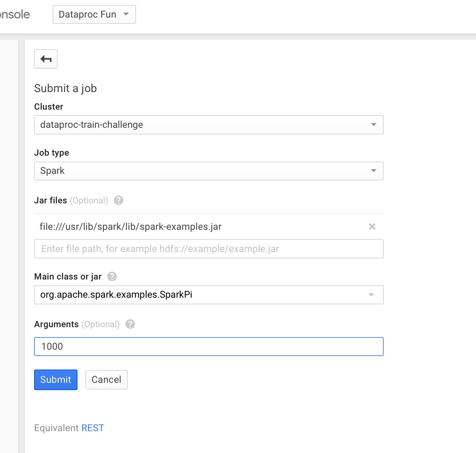Click the Main class text org.apache.spark.examples.SparkPi

(x=116, y=295)
